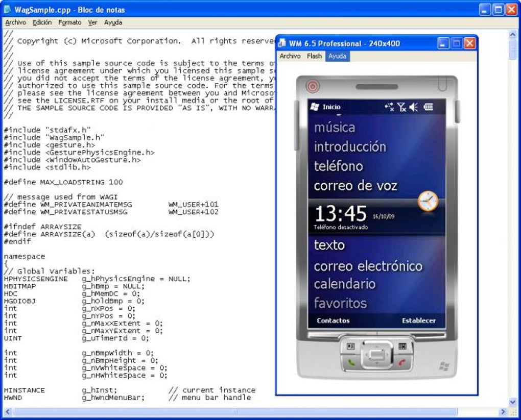The image size is (521, 420).
Task: Click the g_hPhysicsEngine = NULL; text
Action: click(x=136, y=279)
